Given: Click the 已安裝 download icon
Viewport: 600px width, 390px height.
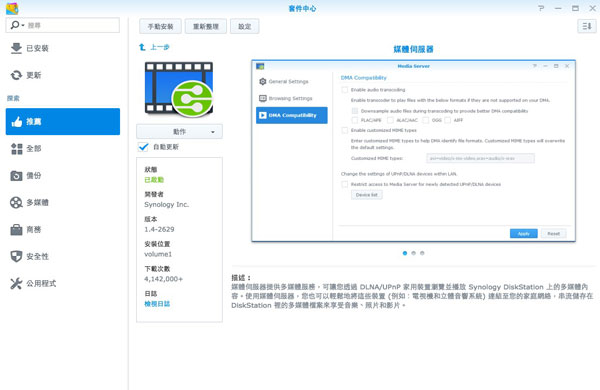Looking at the screenshot, I should (16, 48).
